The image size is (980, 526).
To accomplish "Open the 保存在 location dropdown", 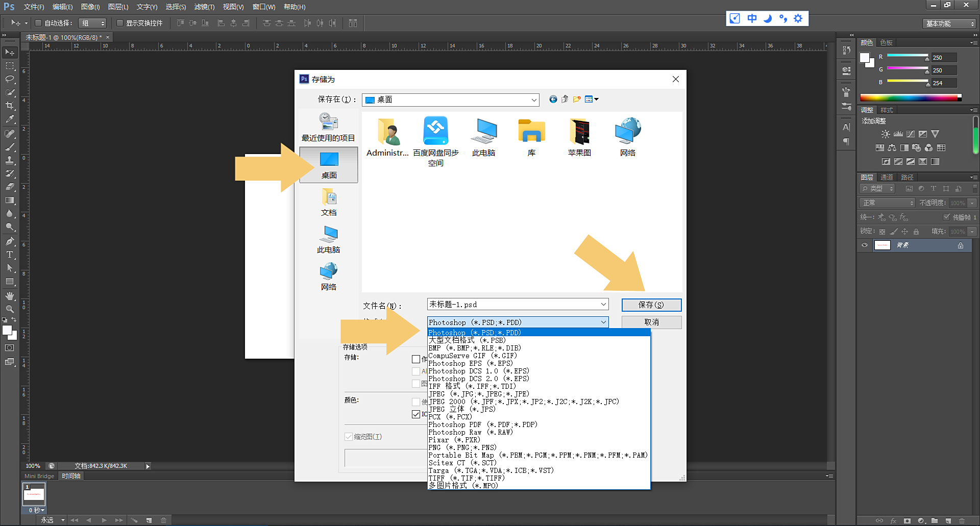I will [x=534, y=100].
